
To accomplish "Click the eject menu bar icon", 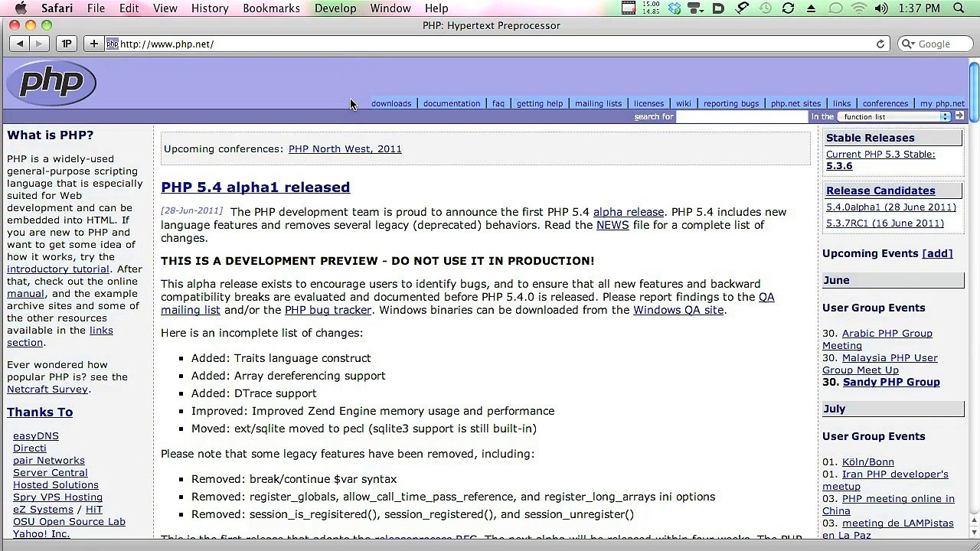I will [811, 8].
